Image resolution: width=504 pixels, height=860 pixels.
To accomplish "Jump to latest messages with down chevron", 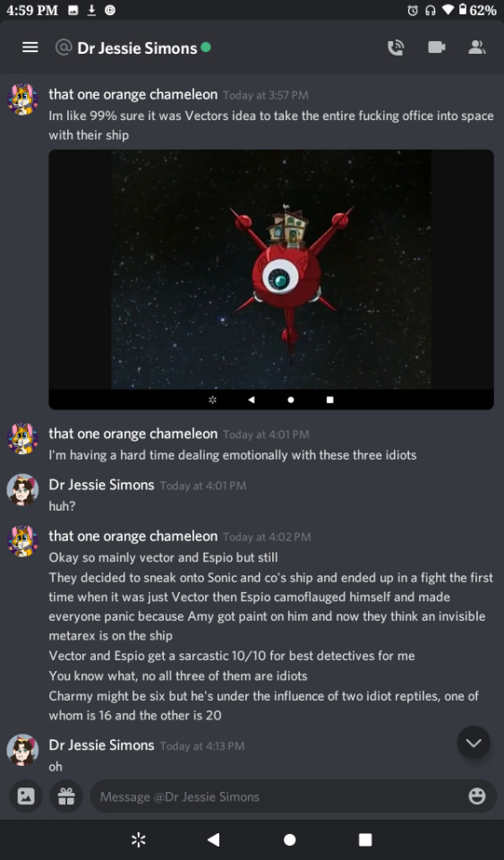I will (474, 743).
